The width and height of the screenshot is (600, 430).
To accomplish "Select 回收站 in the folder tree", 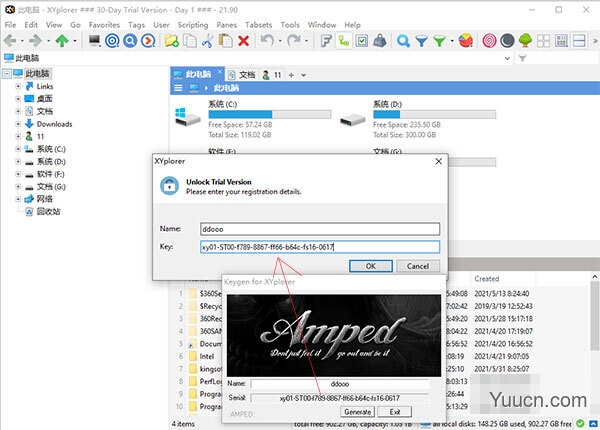I will click(x=48, y=212).
